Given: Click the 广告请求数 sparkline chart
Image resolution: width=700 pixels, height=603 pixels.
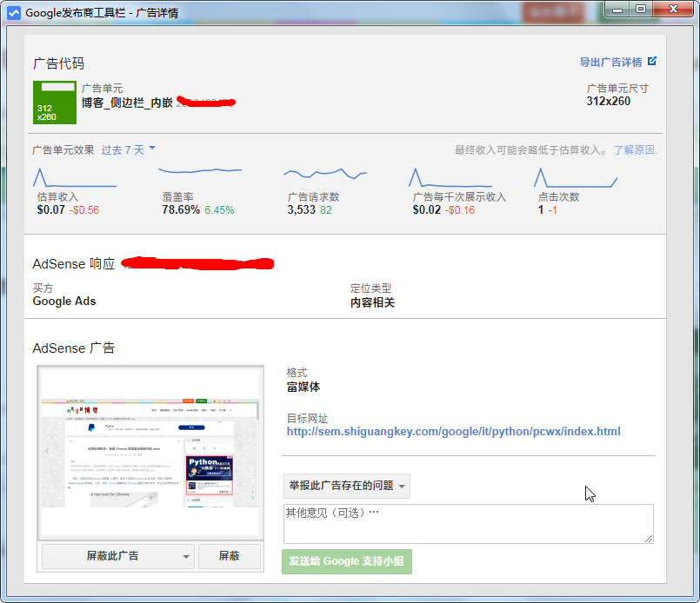Looking at the screenshot, I should (325, 174).
